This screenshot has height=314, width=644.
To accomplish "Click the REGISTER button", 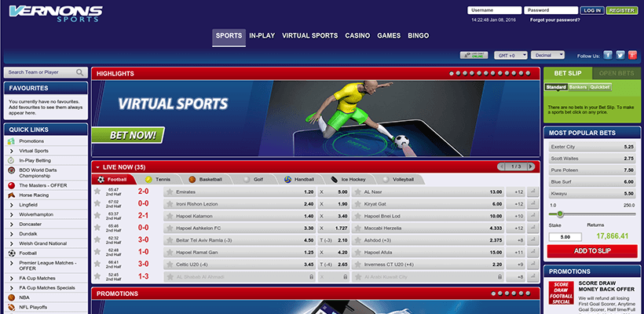I will coord(622,11).
